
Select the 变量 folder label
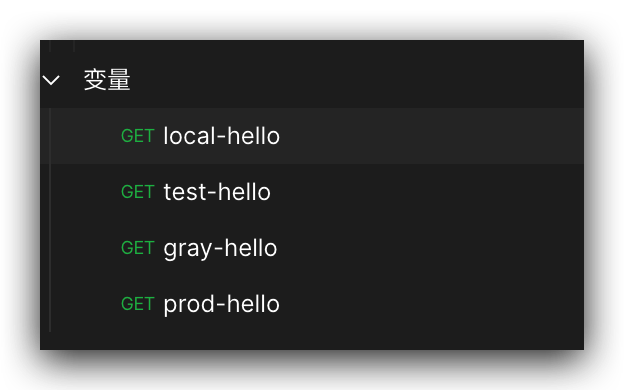point(107,80)
